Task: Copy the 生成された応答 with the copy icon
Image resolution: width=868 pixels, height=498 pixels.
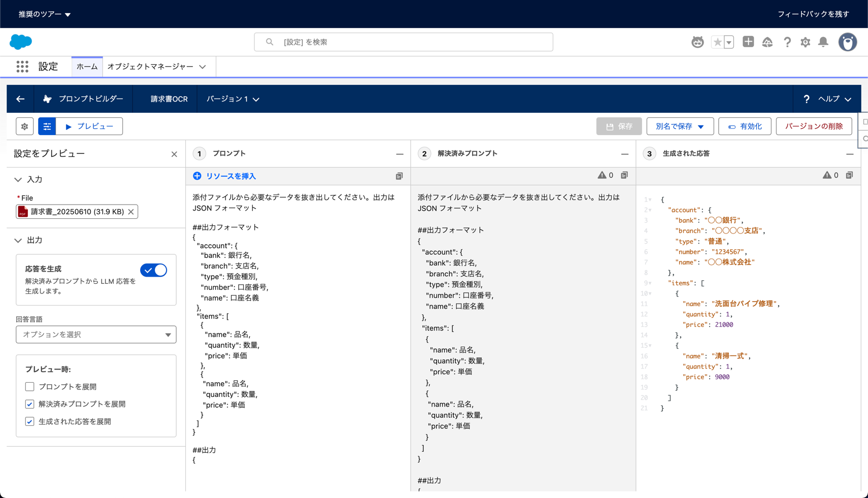Action: click(x=849, y=175)
